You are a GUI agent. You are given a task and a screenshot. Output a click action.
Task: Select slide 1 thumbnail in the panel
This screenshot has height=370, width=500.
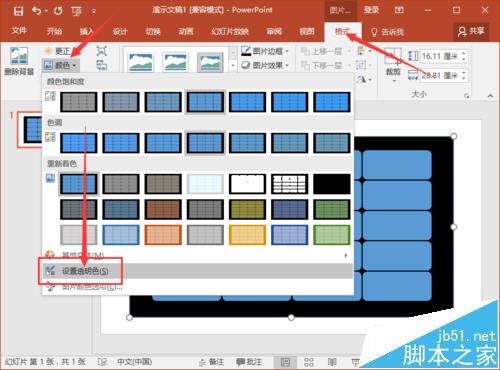(29, 130)
